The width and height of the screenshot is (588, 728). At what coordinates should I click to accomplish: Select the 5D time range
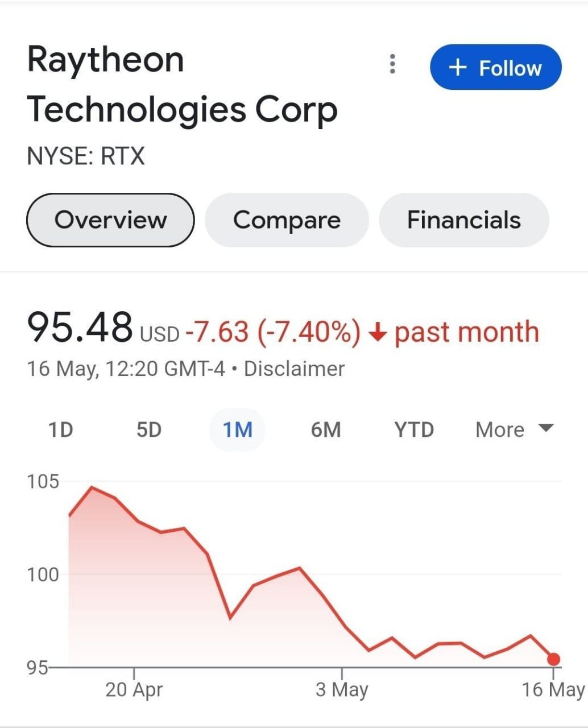(x=149, y=429)
